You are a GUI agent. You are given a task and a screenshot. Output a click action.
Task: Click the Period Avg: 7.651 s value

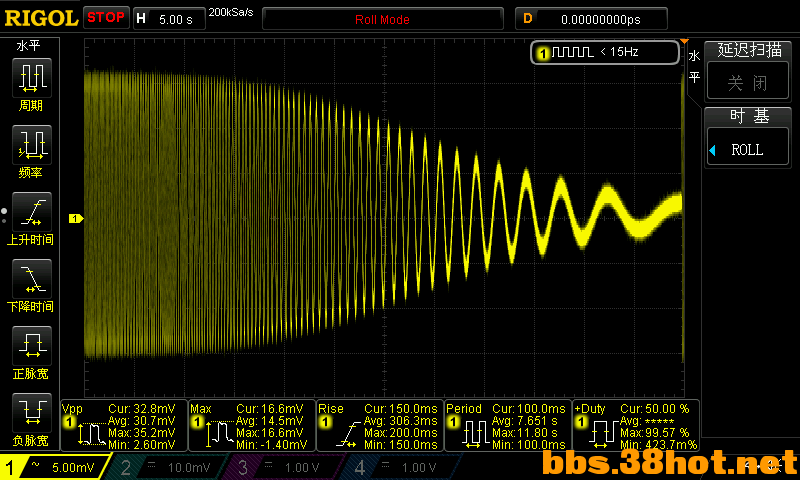tap(525, 421)
